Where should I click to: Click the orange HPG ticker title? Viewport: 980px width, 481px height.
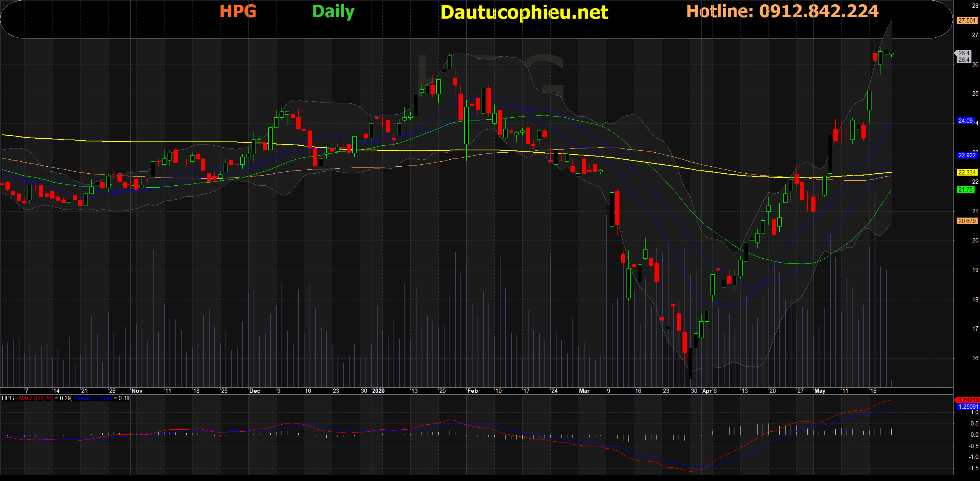click(x=238, y=11)
